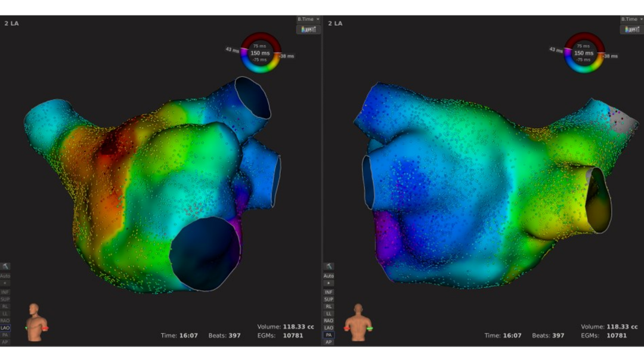
Task: Click the hammer tool icon in left view
Action: point(5,267)
